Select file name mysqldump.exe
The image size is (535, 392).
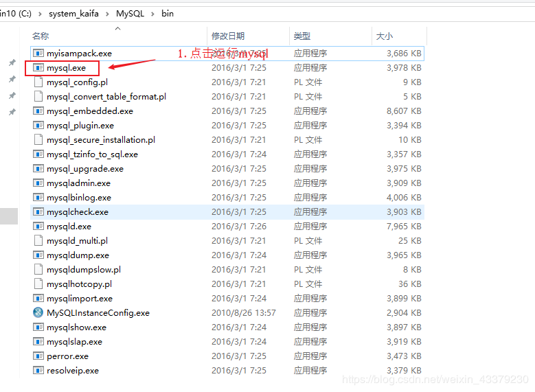78,255
